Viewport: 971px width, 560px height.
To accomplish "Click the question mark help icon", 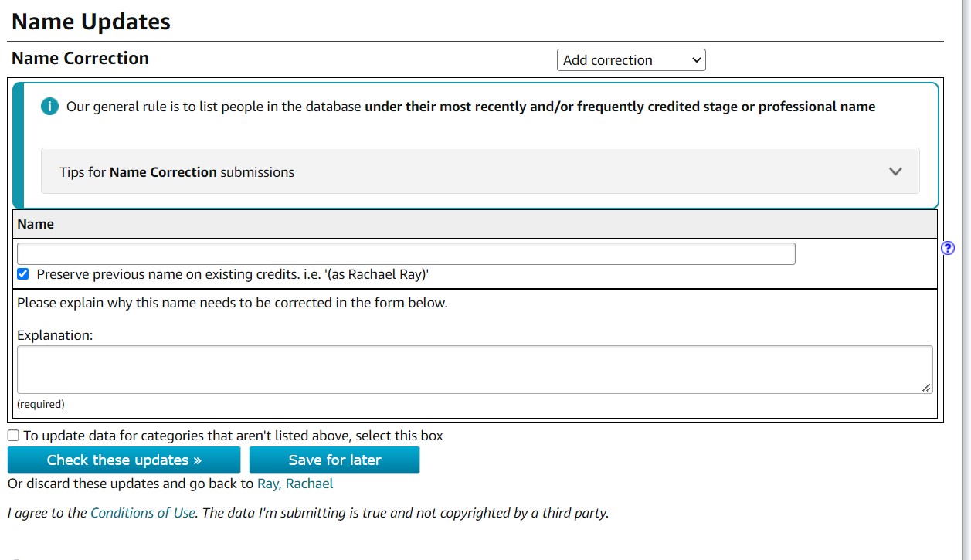I will tap(948, 248).
